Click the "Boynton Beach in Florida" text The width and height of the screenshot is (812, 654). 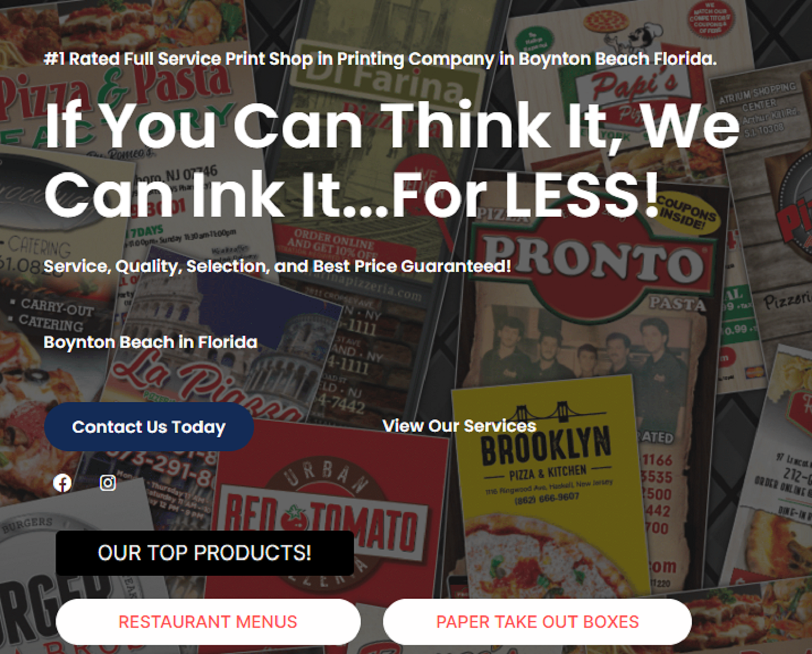151,342
